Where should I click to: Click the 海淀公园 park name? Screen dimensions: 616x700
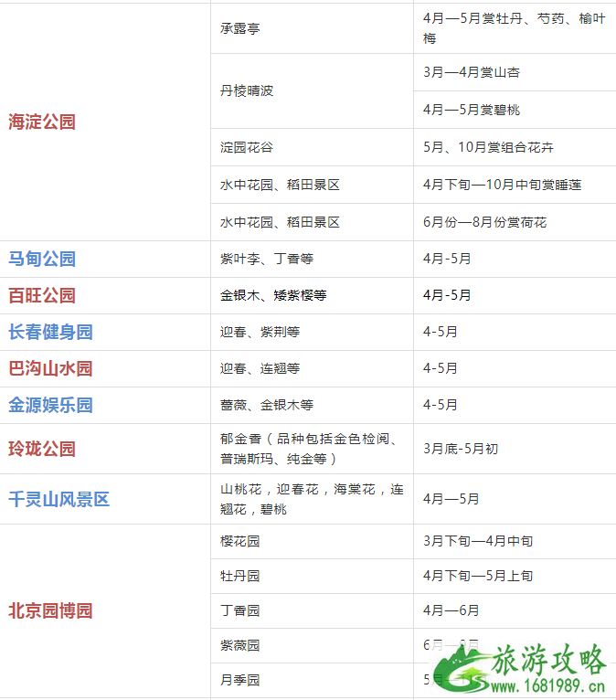coord(42,122)
